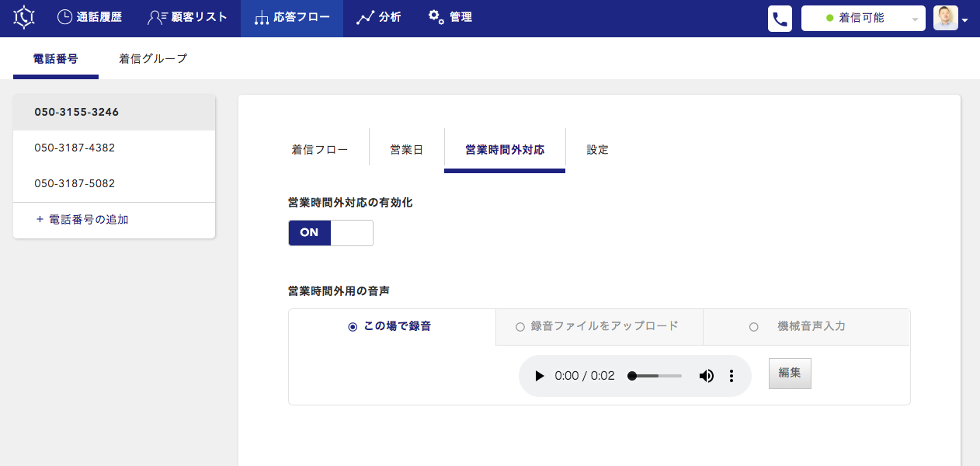Click the 編集 edit button
Screen dimensions: 980x466
click(x=790, y=373)
